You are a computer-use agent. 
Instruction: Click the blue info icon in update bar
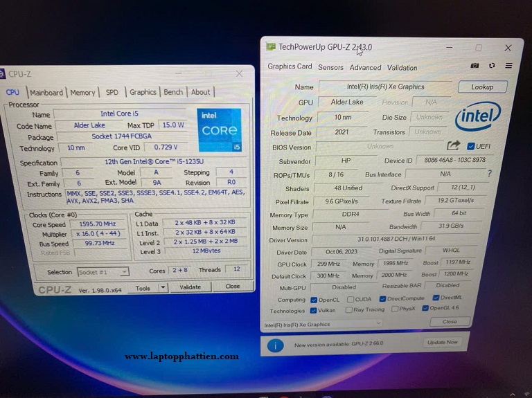point(275,345)
